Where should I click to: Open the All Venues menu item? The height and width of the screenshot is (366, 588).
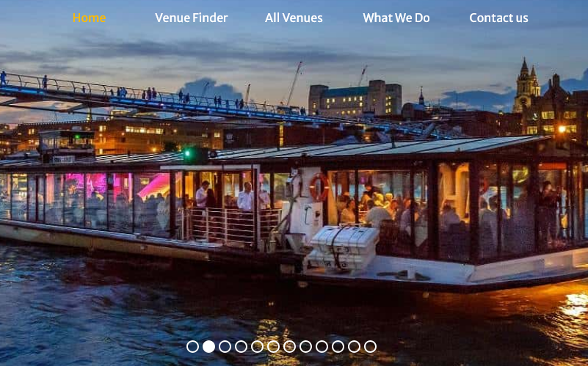point(294,18)
